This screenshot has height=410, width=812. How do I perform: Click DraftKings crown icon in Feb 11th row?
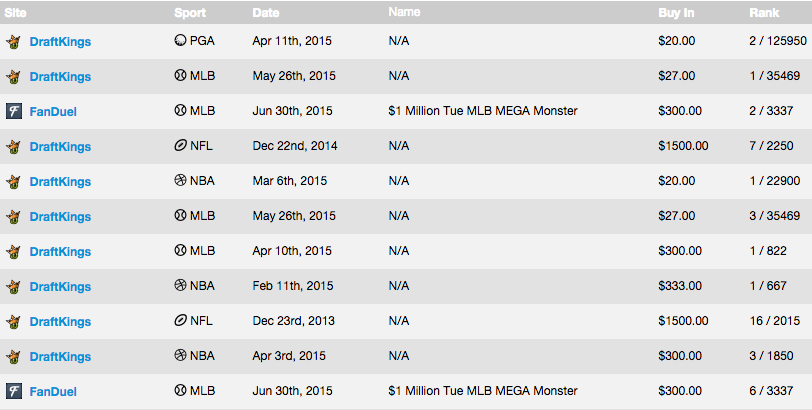pyautogui.click(x=13, y=287)
